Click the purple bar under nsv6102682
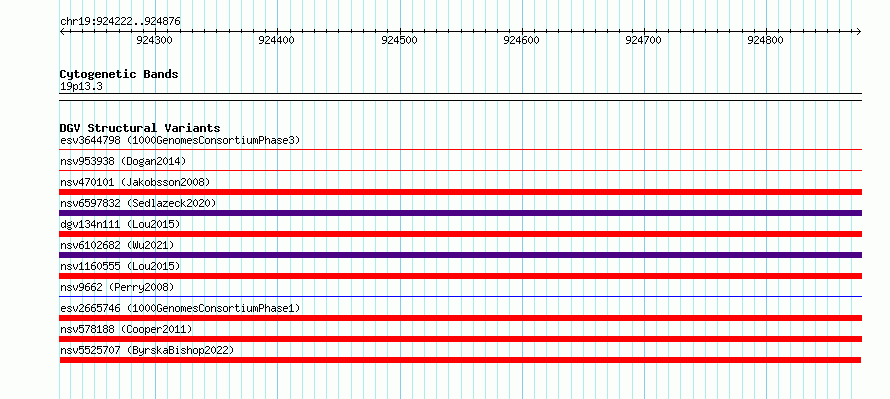Viewport: 890px width, 399px height. (460, 255)
